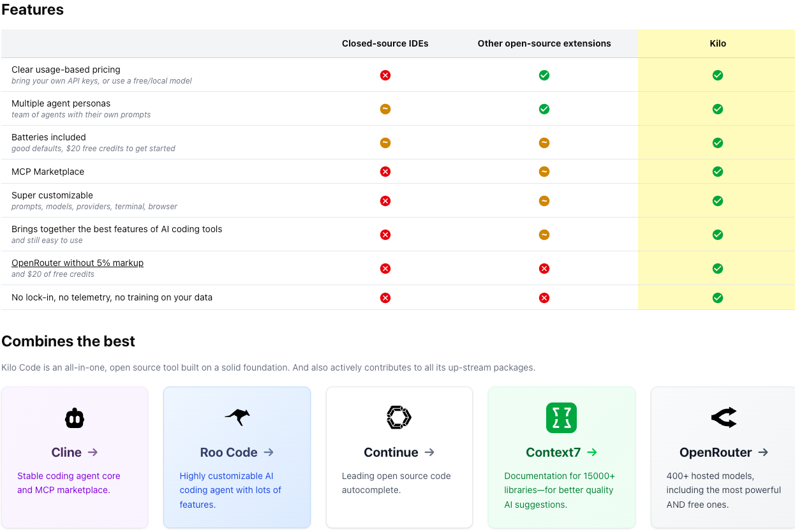Click the Roo Code kangaroo logo
This screenshot has width=795, height=532.
point(237,418)
